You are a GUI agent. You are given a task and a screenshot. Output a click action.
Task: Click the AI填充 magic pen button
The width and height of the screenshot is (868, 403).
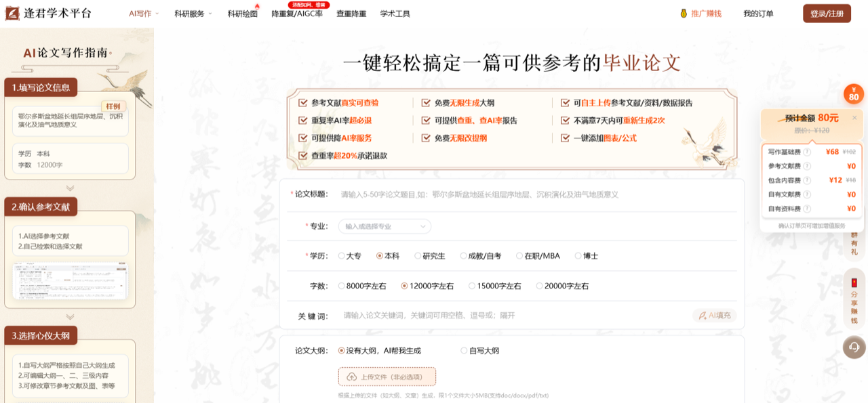click(x=715, y=316)
